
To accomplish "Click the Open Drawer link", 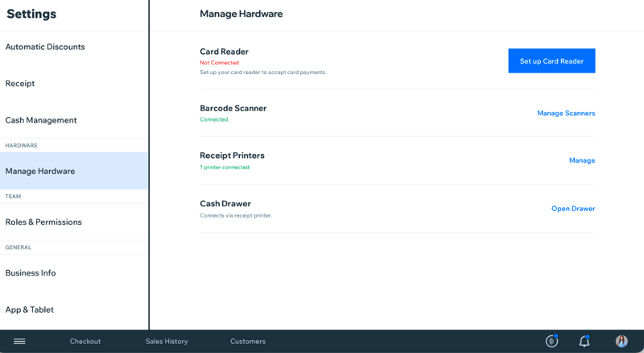I will point(573,209).
